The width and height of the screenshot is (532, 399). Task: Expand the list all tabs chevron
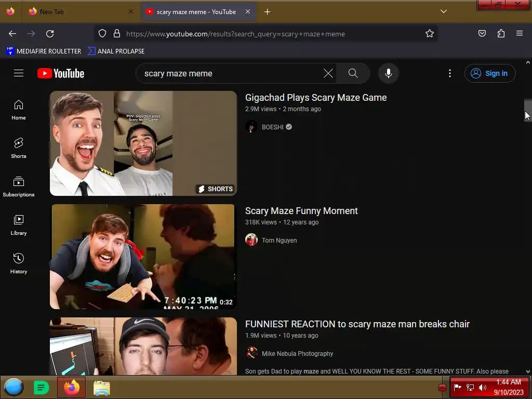(444, 11)
